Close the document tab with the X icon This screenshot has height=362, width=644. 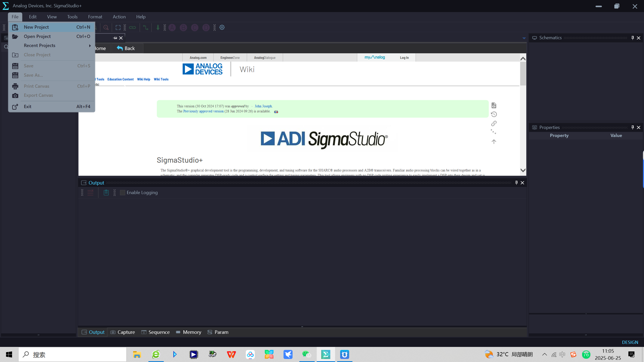121,38
